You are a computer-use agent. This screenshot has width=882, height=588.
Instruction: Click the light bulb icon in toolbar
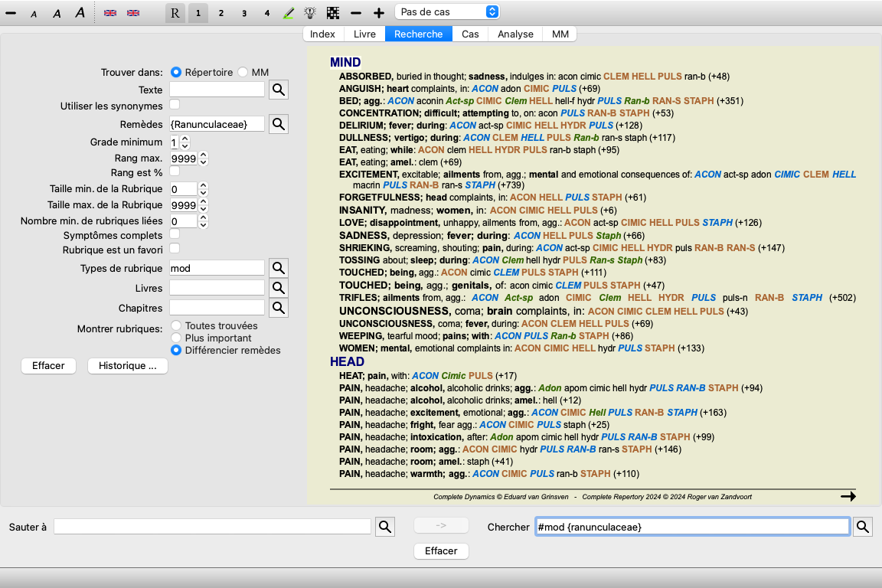pyautogui.click(x=310, y=13)
